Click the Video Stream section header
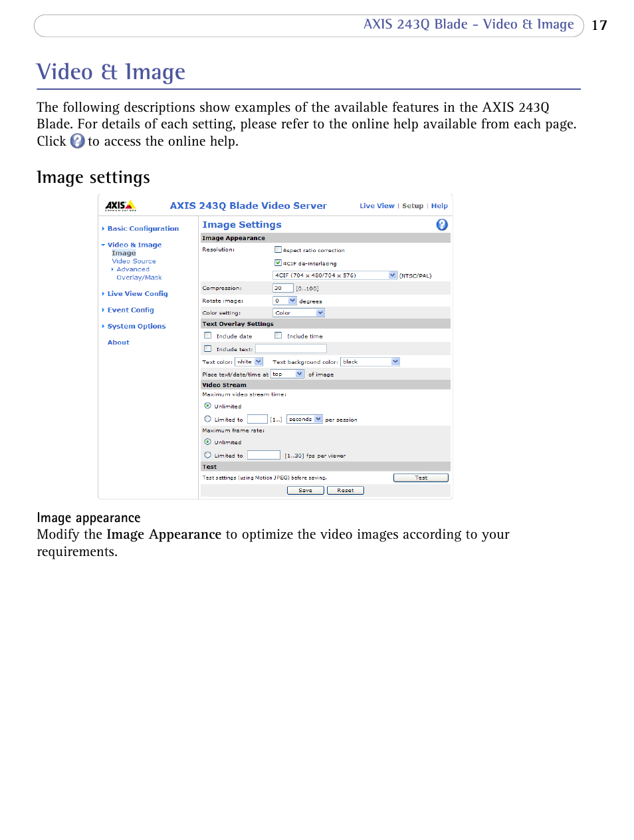634x840 pixels. pos(326,384)
